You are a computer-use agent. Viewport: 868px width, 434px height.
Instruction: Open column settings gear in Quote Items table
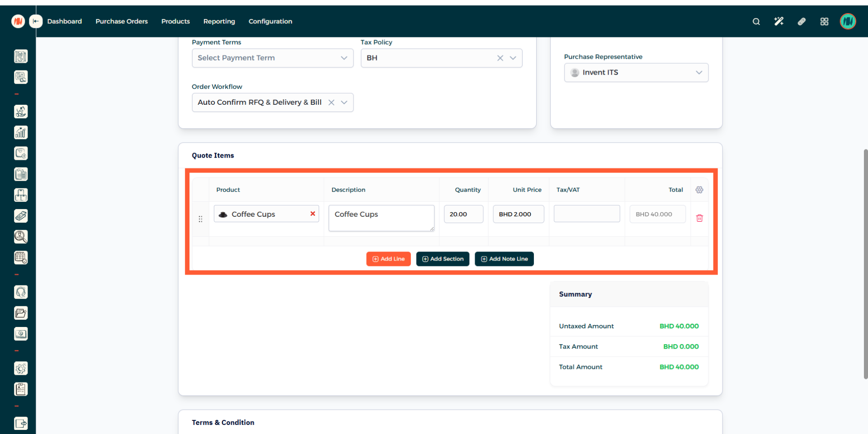[699, 190]
